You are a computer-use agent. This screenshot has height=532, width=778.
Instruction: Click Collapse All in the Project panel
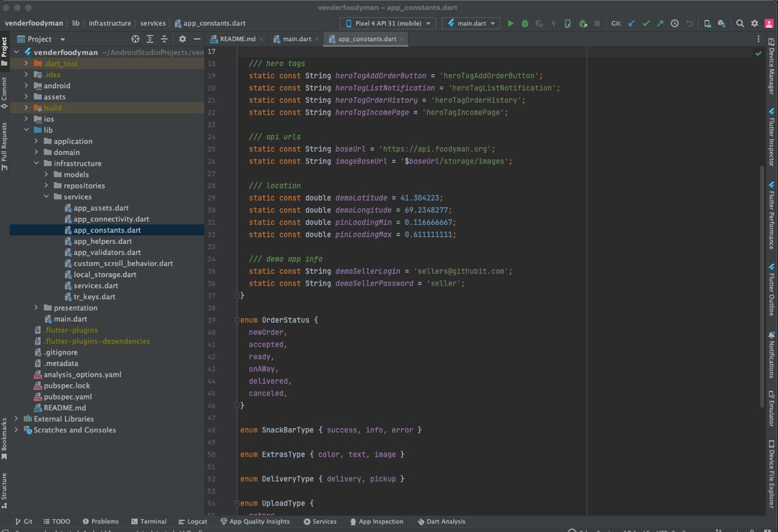[164, 39]
